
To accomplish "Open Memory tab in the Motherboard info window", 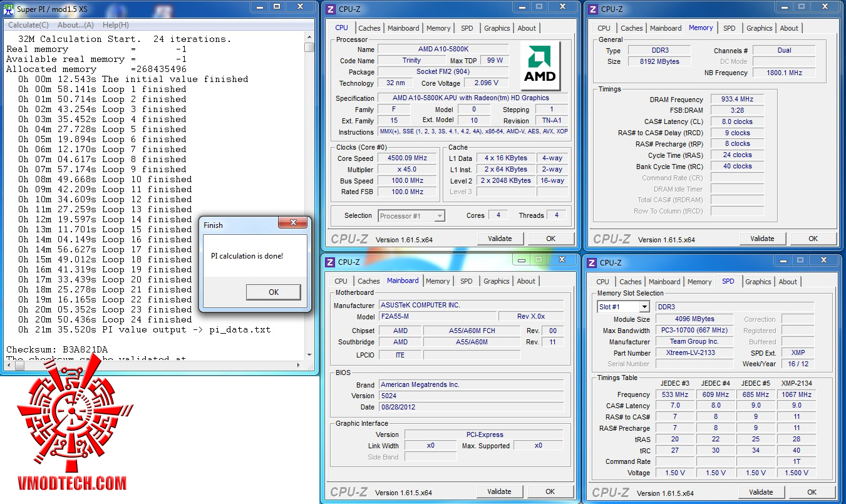I will (438, 282).
